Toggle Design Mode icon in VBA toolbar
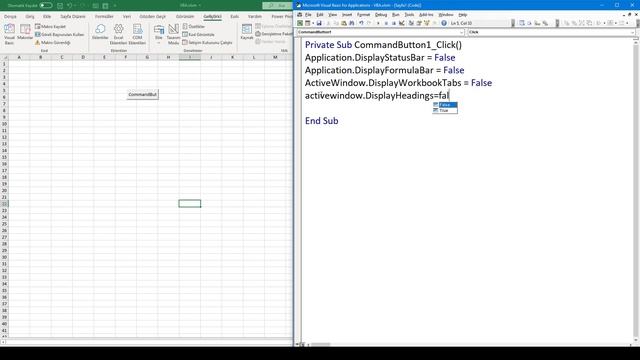The height and width of the screenshot is (360, 640). coord(402,23)
